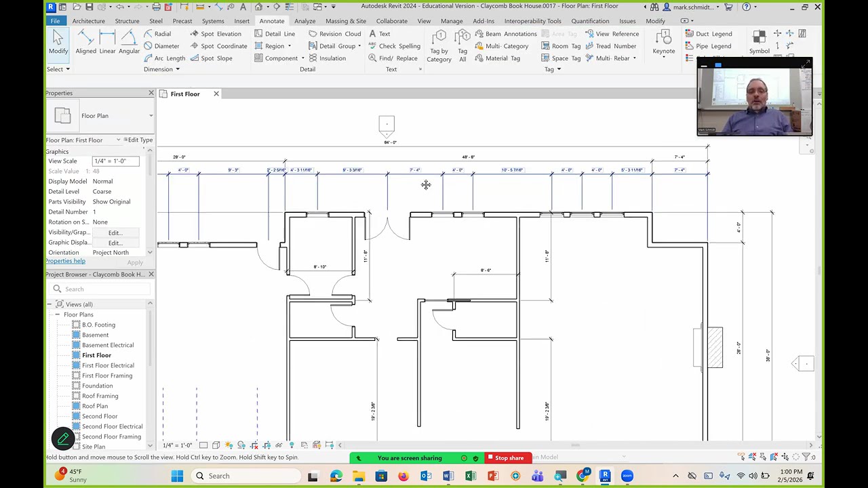Select Roof Framing view in Project Browser
Viewport: 868px width, 488px height.
100,396
